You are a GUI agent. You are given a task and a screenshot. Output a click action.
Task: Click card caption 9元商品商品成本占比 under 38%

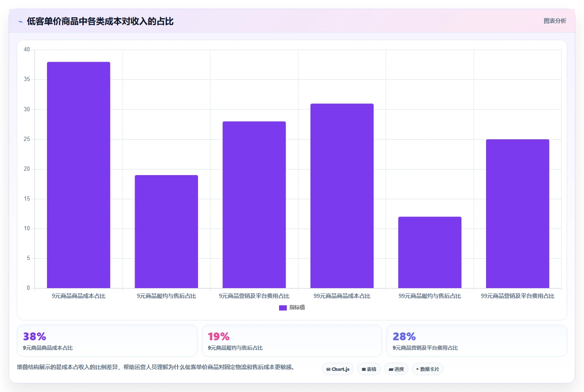[x=48, y=348]
